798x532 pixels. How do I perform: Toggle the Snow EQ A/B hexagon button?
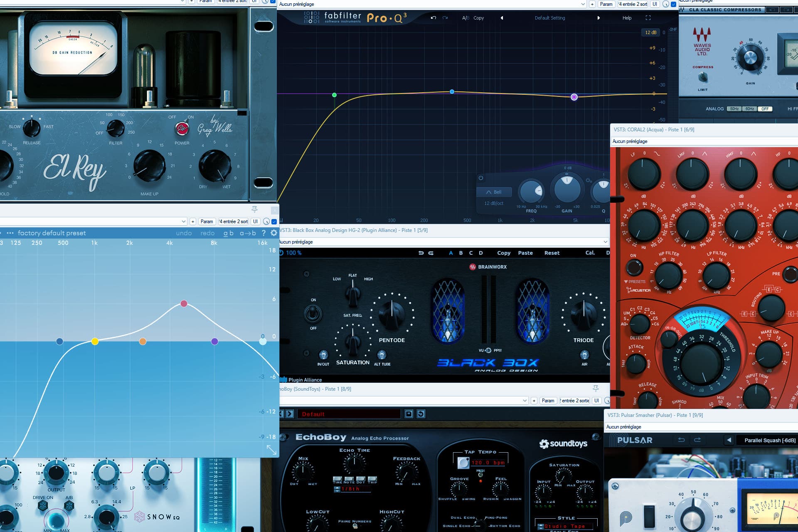click(69, 506)
